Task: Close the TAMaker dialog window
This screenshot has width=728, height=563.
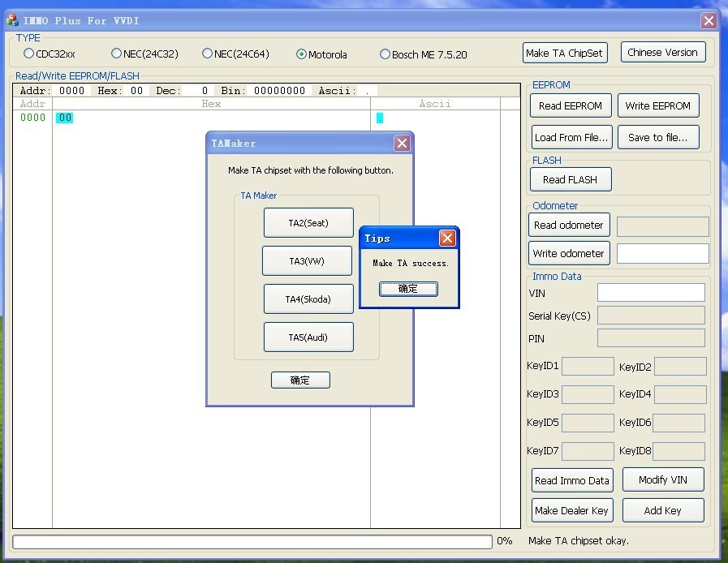Action: tap(402, 144)
